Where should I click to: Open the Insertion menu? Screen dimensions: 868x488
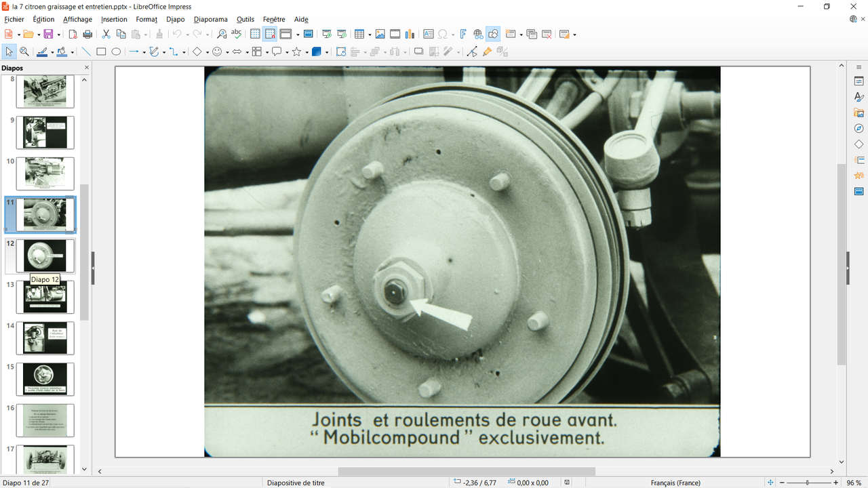[x=114, y=20]
